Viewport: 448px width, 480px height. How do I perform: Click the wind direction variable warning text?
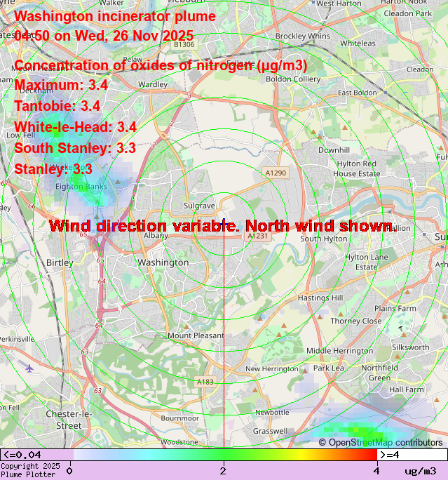pyautogui.click(x=223, y=226)
